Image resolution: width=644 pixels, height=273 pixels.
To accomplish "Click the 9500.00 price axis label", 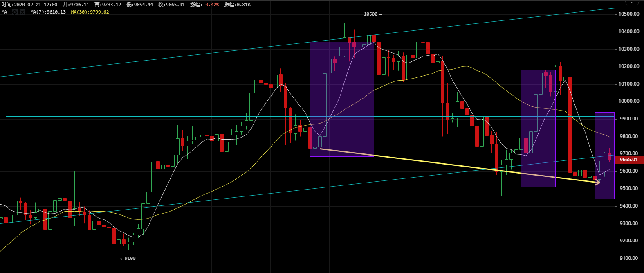I will click(x=629, y=188).
